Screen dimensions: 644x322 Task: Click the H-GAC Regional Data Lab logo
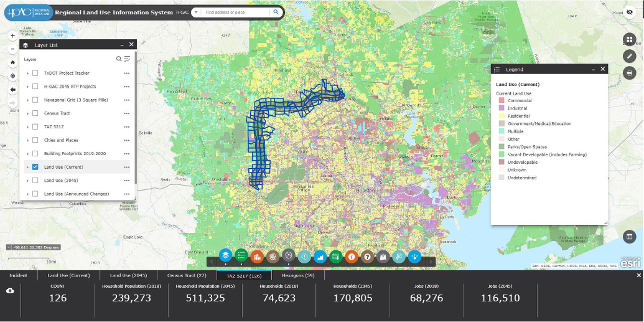pyautogui.click(x=27, y=12)
